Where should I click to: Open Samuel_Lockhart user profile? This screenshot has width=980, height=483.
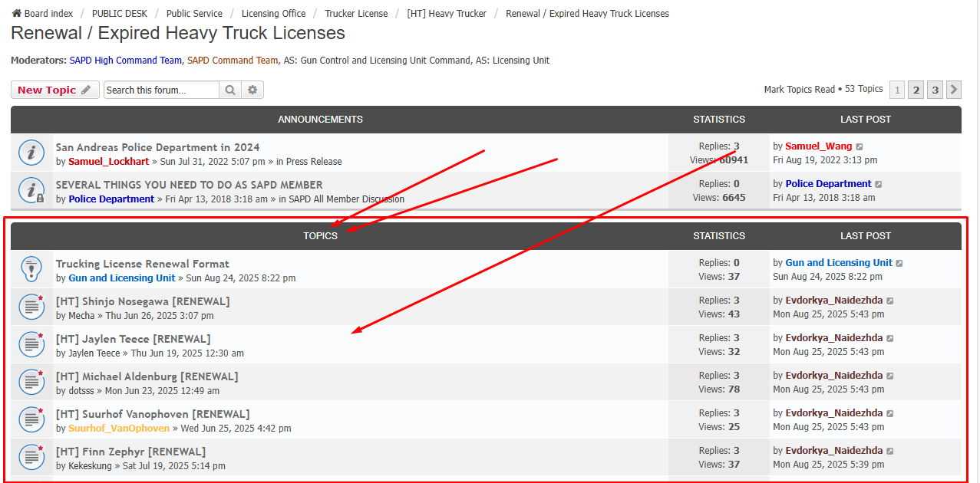pyautogui.click(x=108, y=162)
